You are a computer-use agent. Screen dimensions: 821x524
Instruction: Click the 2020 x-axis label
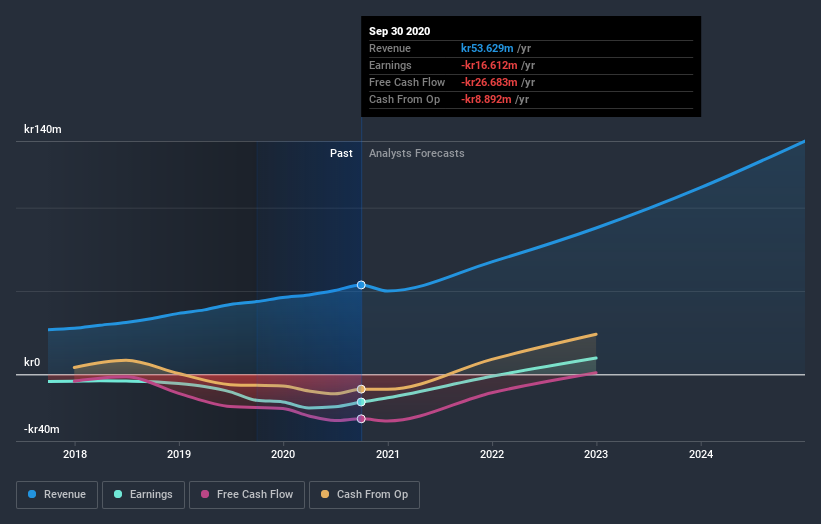tap(283, 454)
